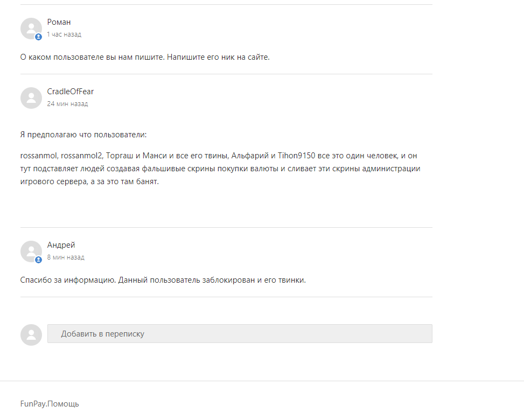Select the author name Роман
The width and height of the screenshot is (524, 420).
click(59, 22)
